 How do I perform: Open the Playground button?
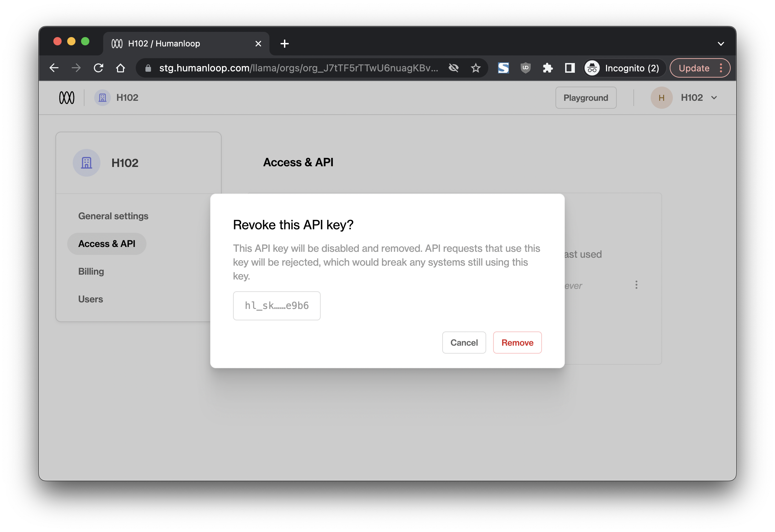(x=586, y=98)
